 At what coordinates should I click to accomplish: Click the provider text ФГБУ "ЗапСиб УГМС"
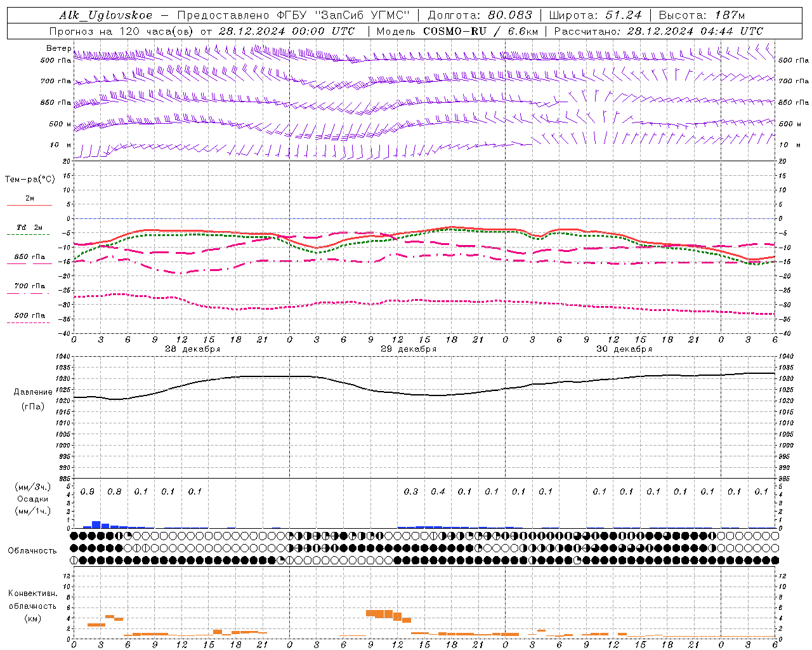343,15
